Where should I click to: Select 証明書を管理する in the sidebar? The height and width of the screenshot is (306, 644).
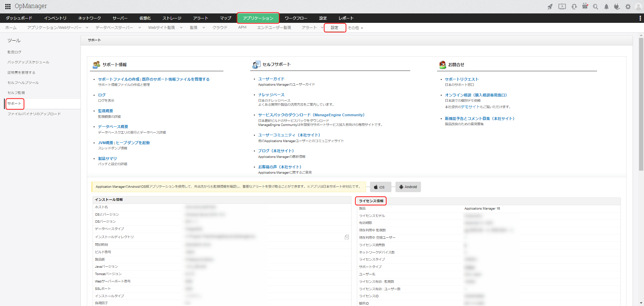(21, 73)
